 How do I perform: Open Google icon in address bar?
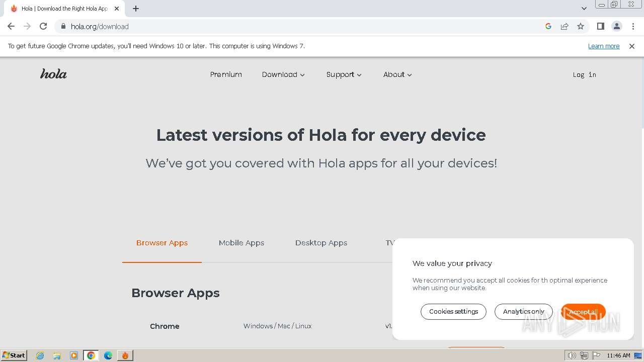pyautogui.click(x=548, y=26)
